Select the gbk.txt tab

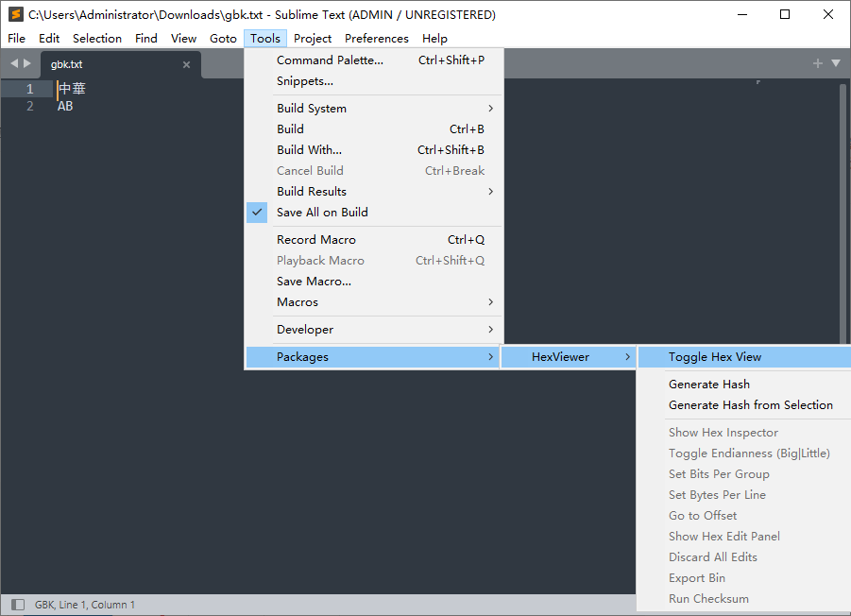pyautogui.click(x=121, y=64)
